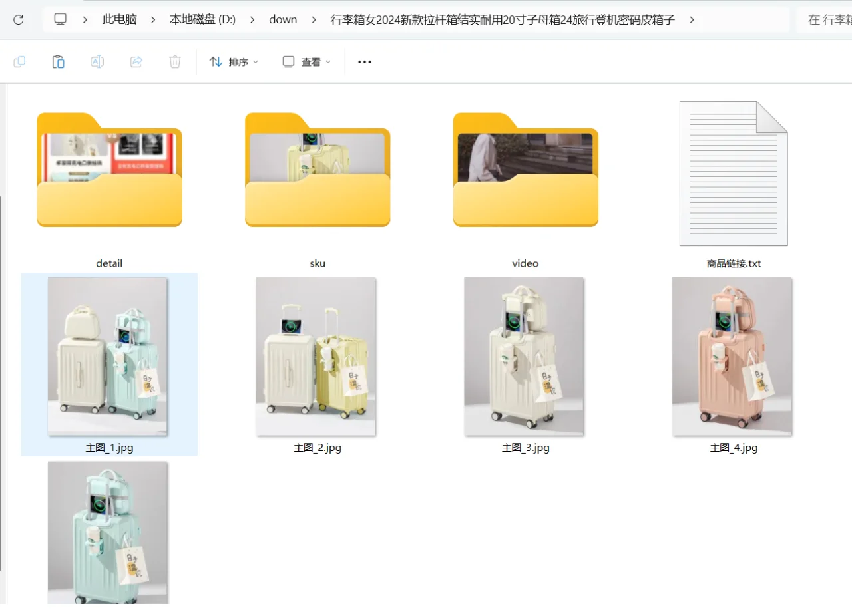Click the Delete (trash) icon

tap(174, 61)
